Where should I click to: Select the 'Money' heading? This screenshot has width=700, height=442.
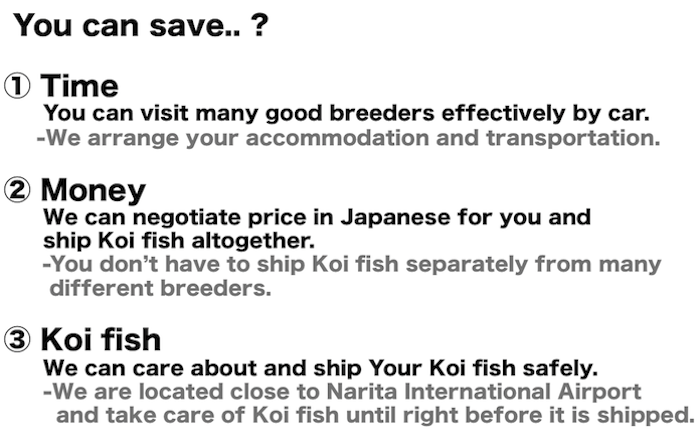[93, 191]
